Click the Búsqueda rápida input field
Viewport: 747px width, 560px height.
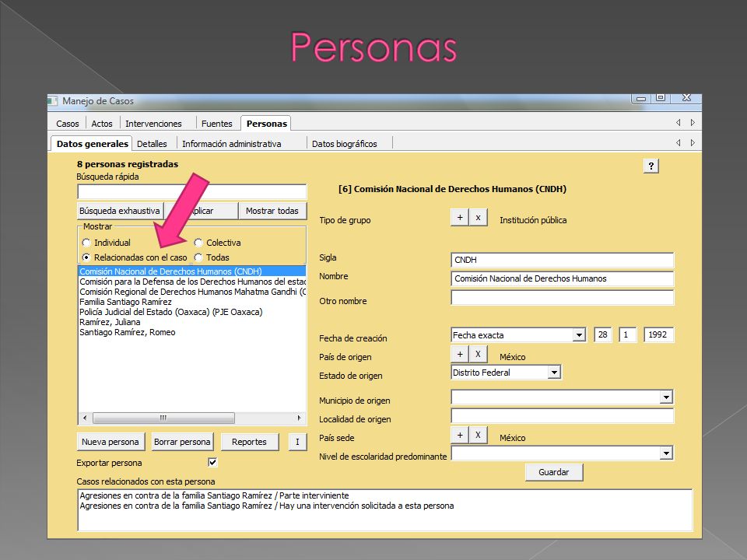tap(192, 192)
